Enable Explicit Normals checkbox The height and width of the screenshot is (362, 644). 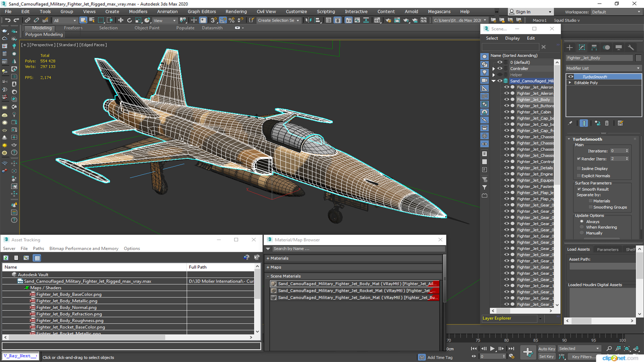point(579,176)
